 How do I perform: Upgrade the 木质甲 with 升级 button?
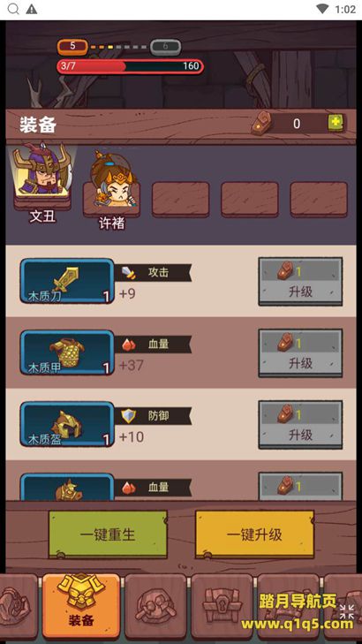pyautogui.click(x=300, y=352)
